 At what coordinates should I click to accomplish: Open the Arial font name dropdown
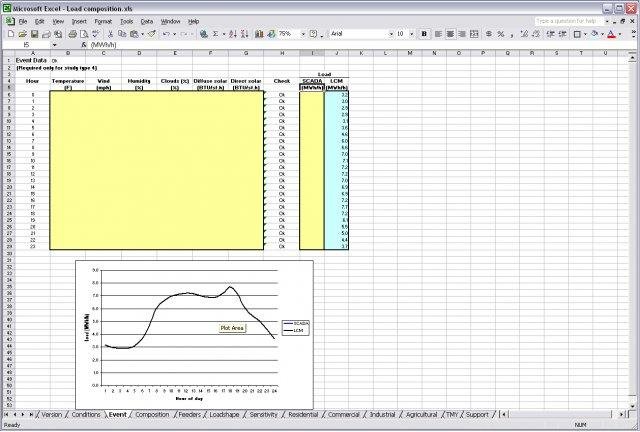point(391,34)
